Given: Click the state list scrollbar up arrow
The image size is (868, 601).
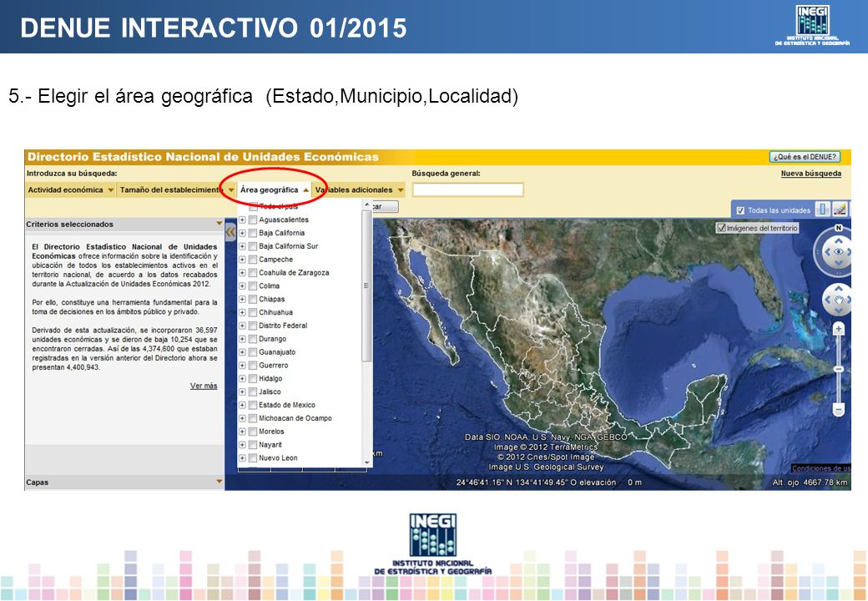Looking at the screenshot, I should pos(366,205).
